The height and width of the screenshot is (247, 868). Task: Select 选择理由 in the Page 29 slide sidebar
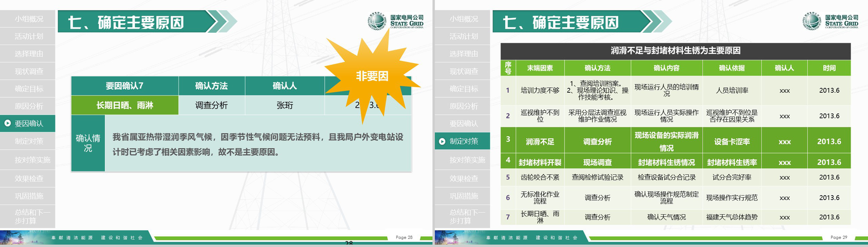coord(462,53)
